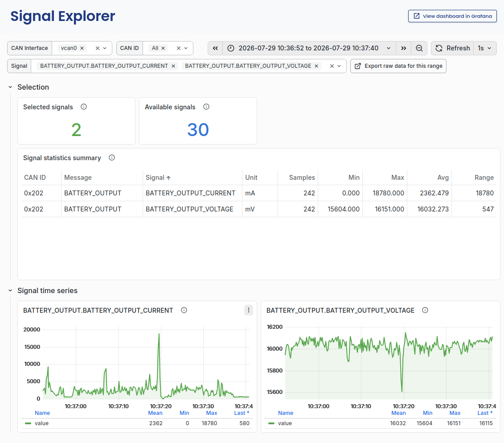Click the zoom out time range icon
The height and width of the screenshot is (443, 504).
coord(419,48)
